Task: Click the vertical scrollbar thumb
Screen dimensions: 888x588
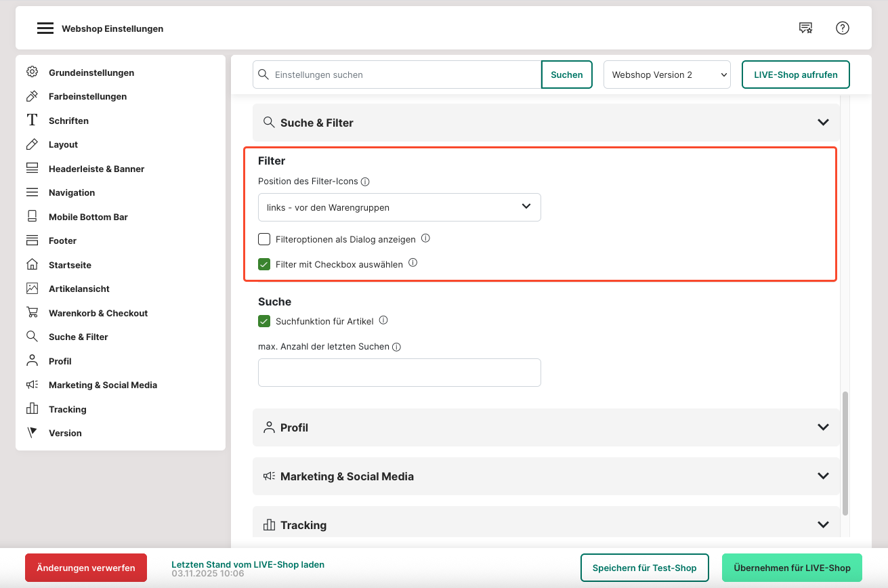Action: pyautogui.click(x=845, y=454)
